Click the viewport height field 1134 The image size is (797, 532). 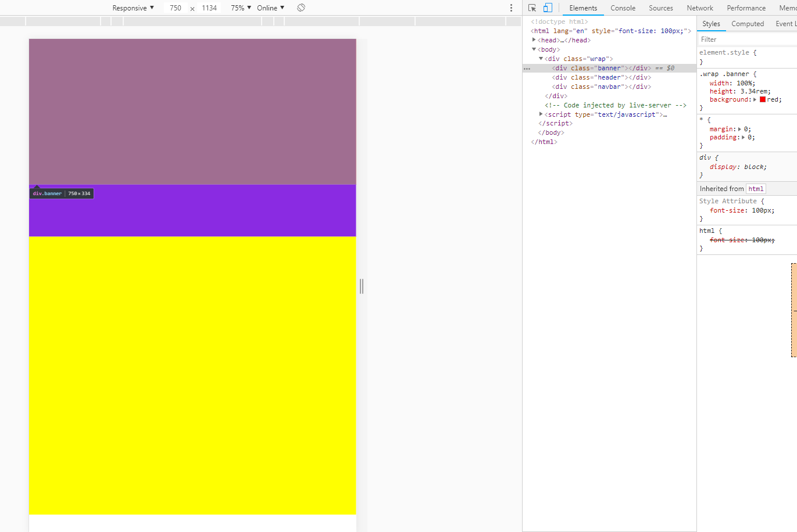(209, 8)
